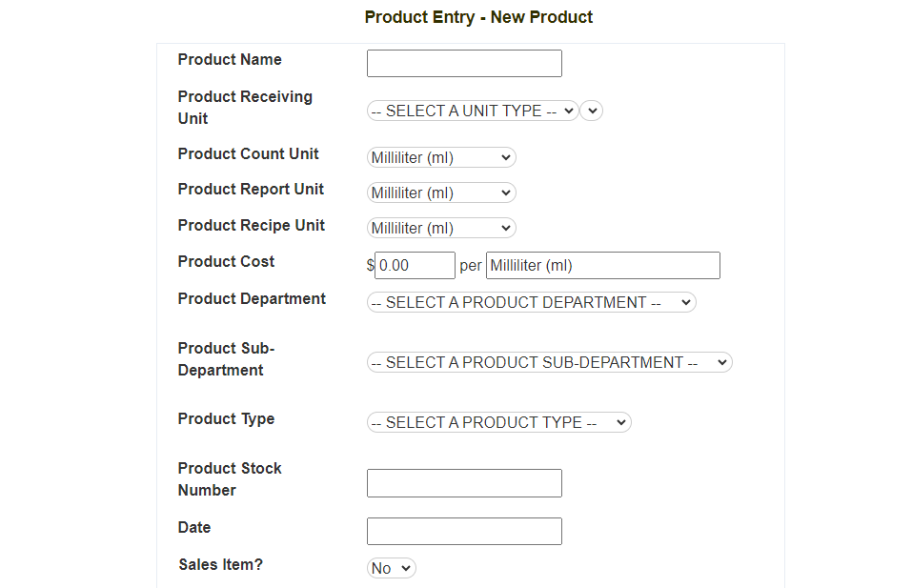Expand the Product Type dropdown
Image resolution: width=912 pixels, height=588 pixels.
click(498, 422)
